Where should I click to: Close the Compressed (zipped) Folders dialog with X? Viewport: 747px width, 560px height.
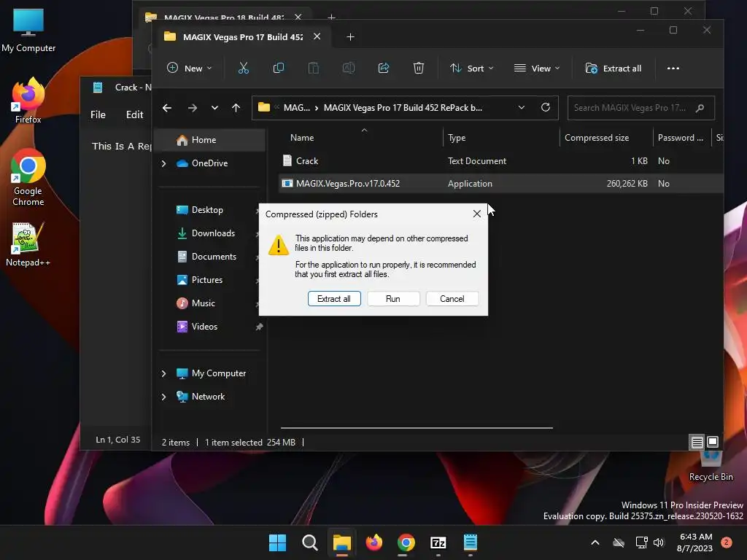click(x=477, y=214)
